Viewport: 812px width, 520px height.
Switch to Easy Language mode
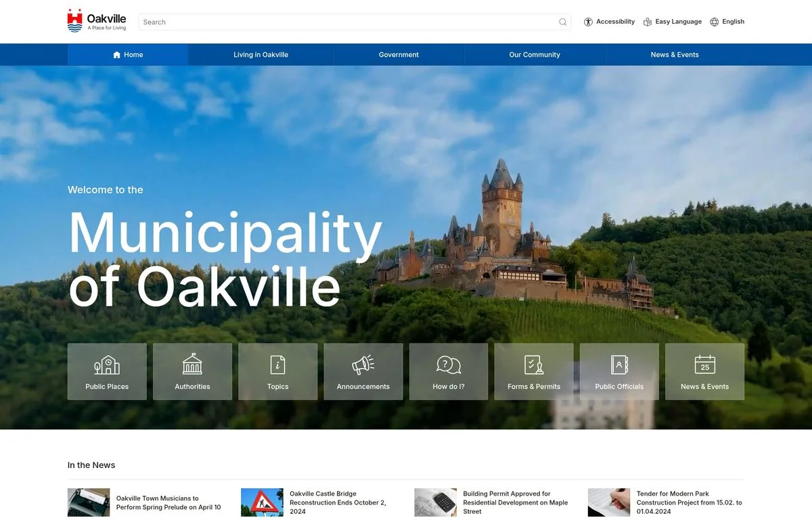click(x=672, y=22)
